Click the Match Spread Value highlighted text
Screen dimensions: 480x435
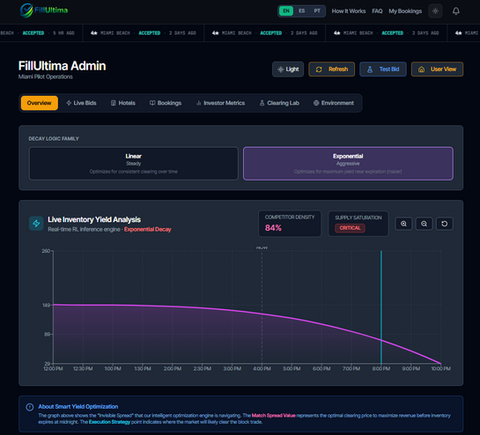pos(273,416)
